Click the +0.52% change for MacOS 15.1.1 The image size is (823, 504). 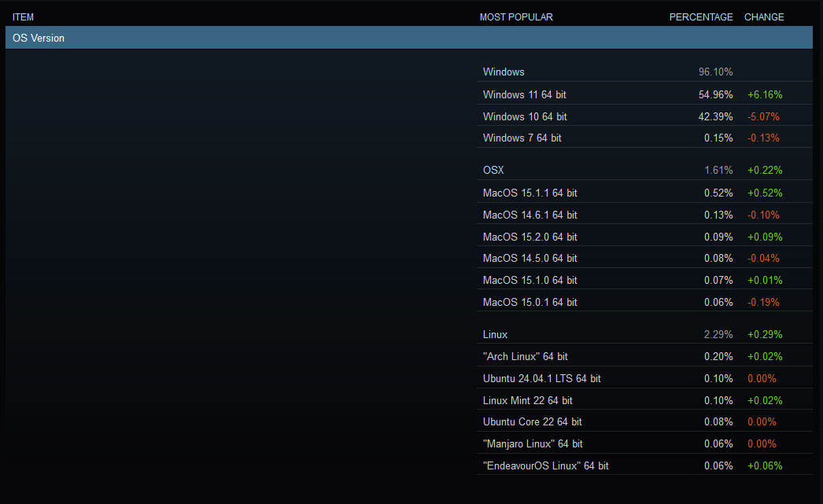click(765, 193)
